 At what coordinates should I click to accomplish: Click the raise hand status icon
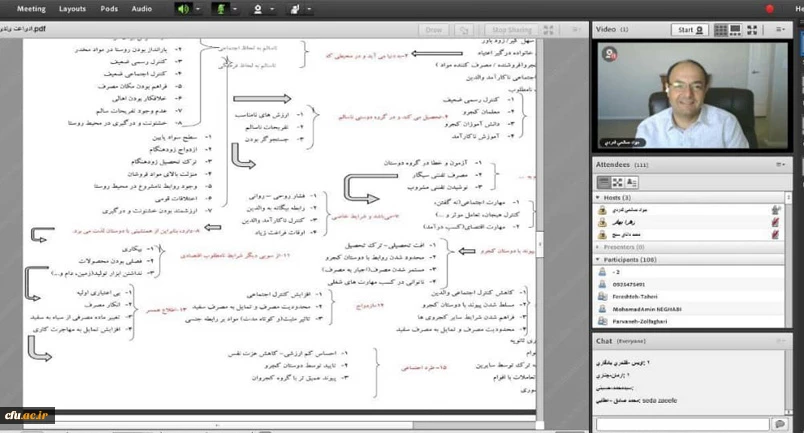tap(295, 8)
